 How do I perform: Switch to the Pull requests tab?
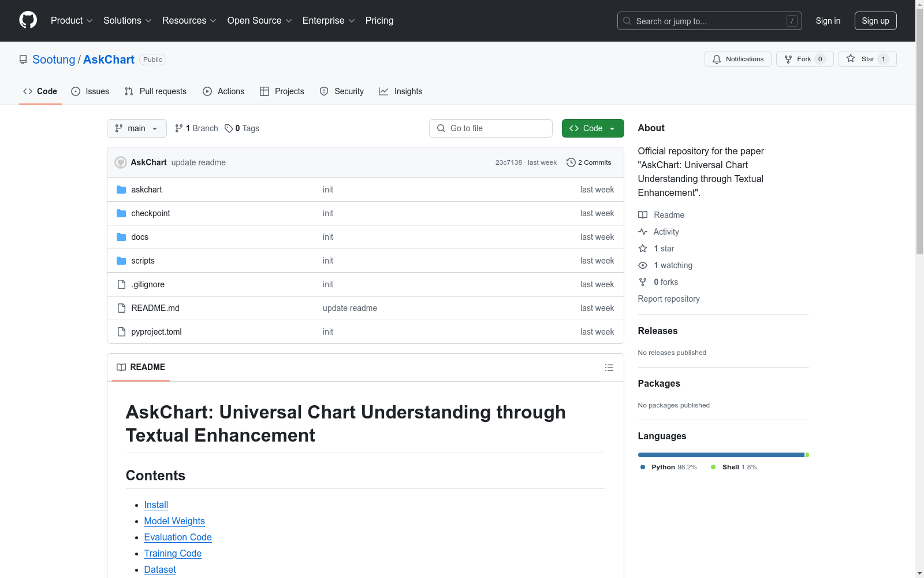click(x=155, y=91)
